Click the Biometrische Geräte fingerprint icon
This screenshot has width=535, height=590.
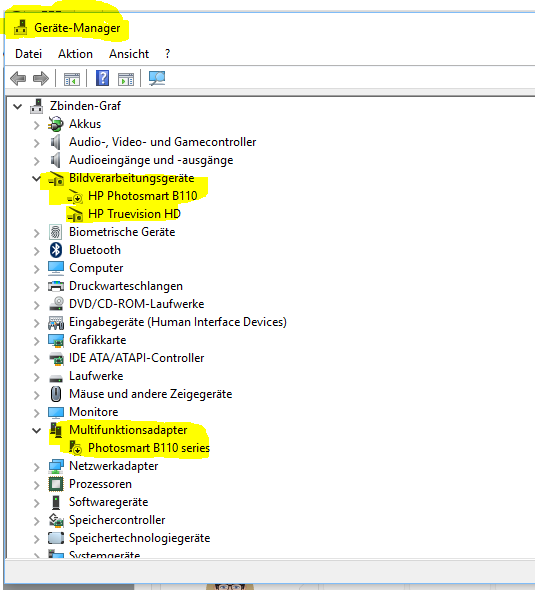(56, 232)
